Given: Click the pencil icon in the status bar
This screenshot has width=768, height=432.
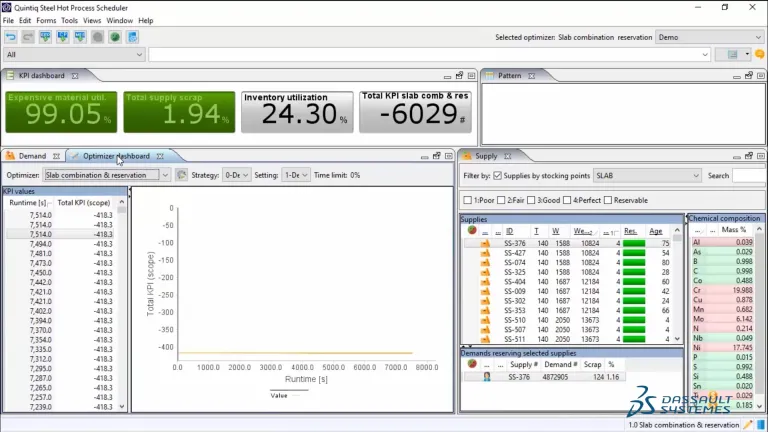Looking at the screenshot, I should coord(748,425).
